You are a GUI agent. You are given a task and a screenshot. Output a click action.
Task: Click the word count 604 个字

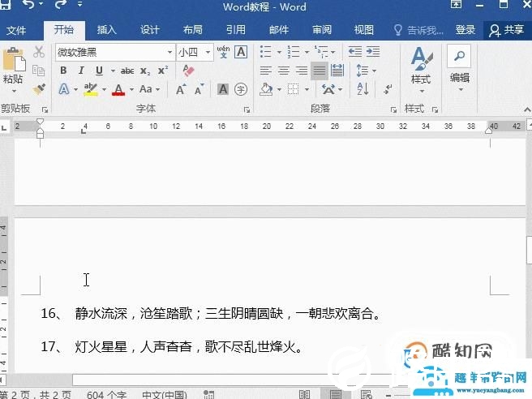point(106,395)
